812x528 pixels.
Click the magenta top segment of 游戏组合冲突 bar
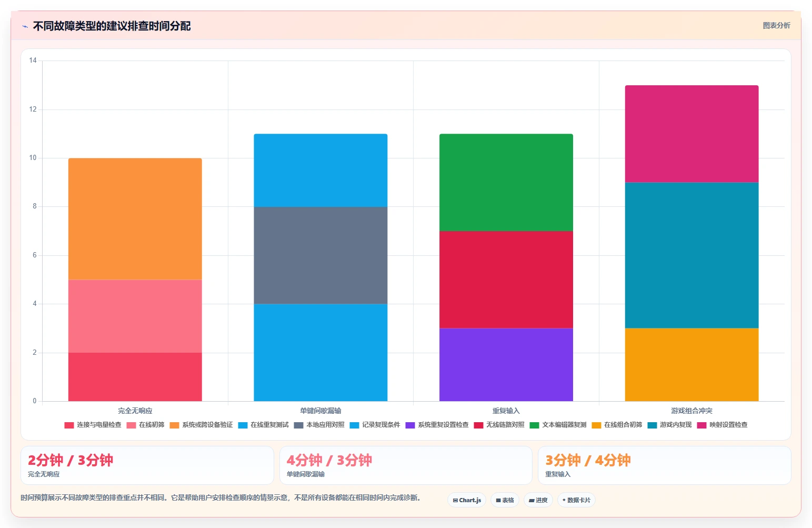tap(691, 134)
